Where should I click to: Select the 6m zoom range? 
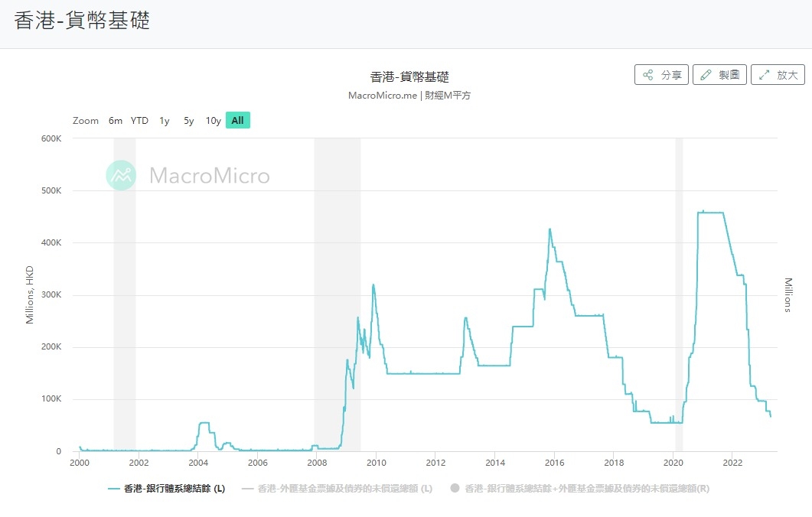pos(115,120)
